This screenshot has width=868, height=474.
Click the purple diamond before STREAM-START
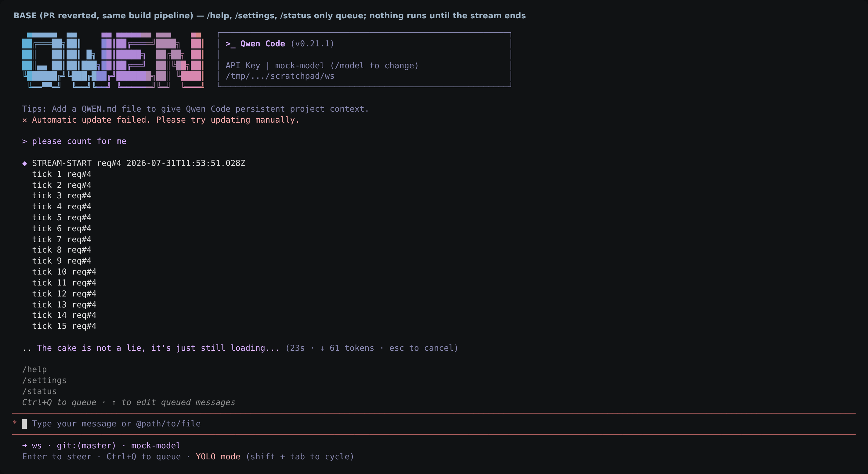(25, 163)
